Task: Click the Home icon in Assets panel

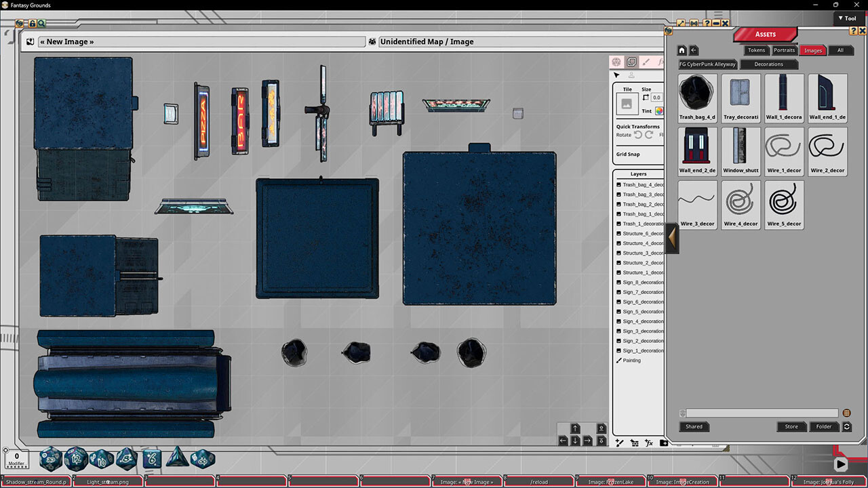Action: [x=682, y=49]
